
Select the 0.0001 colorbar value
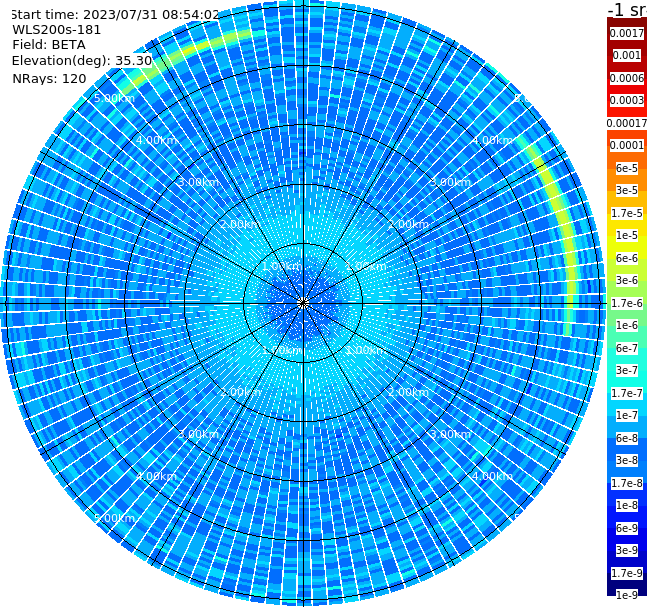(x=627, y=145)
